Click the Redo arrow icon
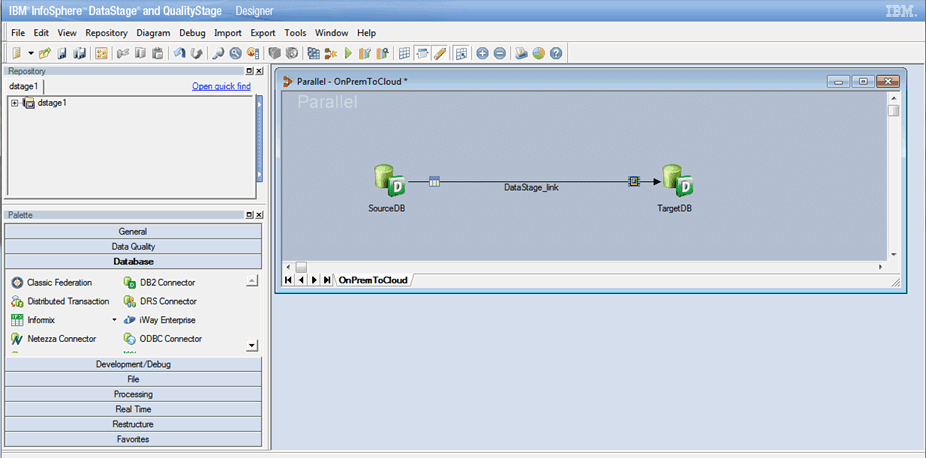This screenshot has width=926, height=458. click(x=197, y=54)
